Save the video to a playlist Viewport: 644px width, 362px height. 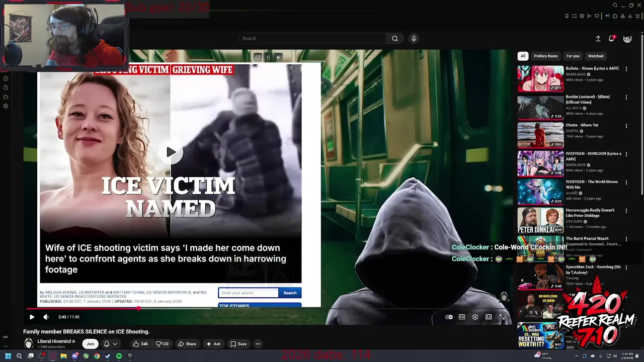pyautogui.click(x=238, y=344)
